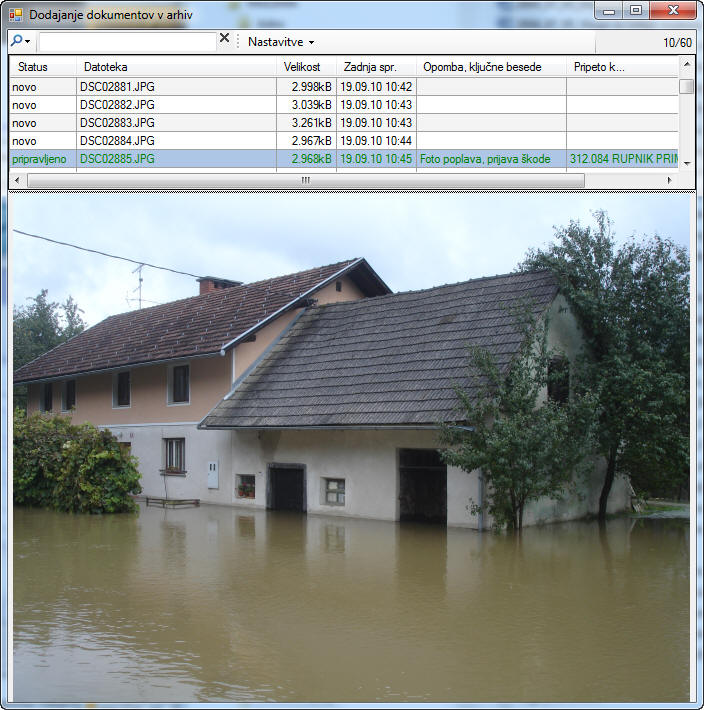This screenshot has width=704, height=710.
Task: Click the Opomba, ključne besede column header
Action: tap(490, 67)
